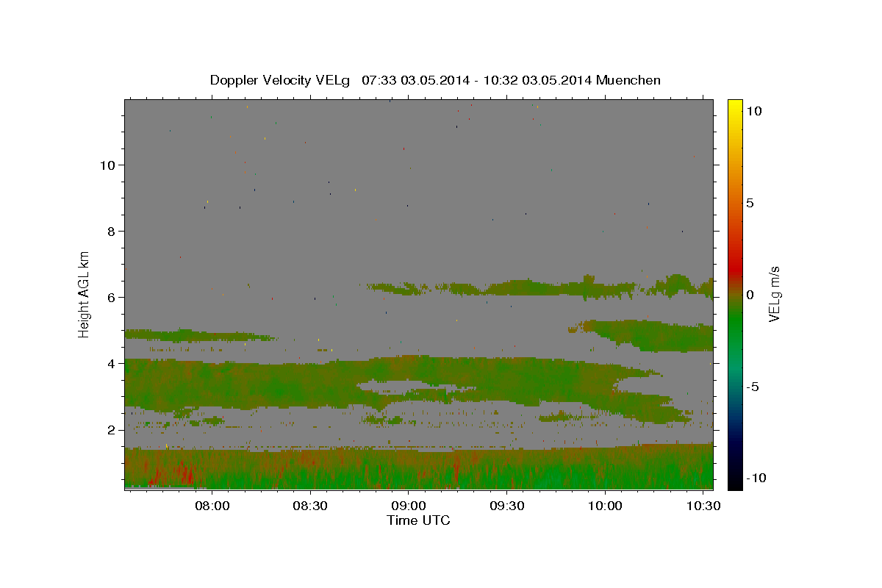The height and width of the screenshot is (588, 882).
Task: Click the height axis label 2
Action: 112,429
